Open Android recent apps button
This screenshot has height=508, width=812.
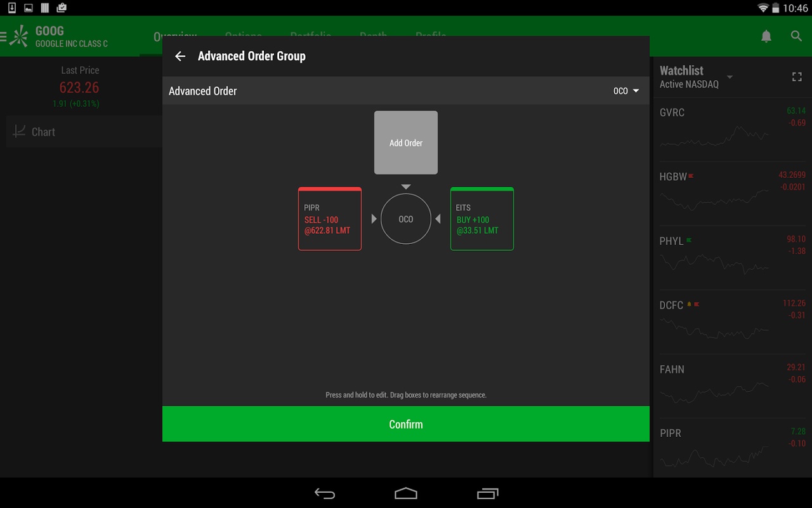pos(488,493)
